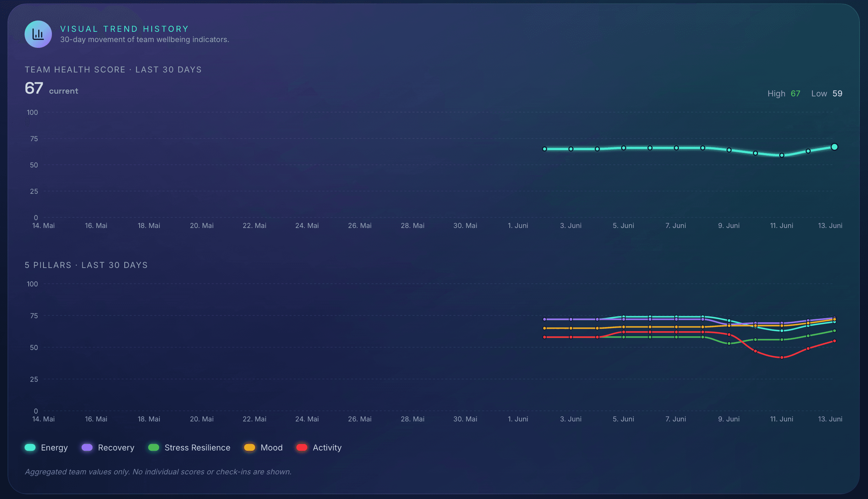868x499 pixels.
Task: Click the '5 PILLARS · LAST 30 DAYS' title
Action: click(86, 265)
